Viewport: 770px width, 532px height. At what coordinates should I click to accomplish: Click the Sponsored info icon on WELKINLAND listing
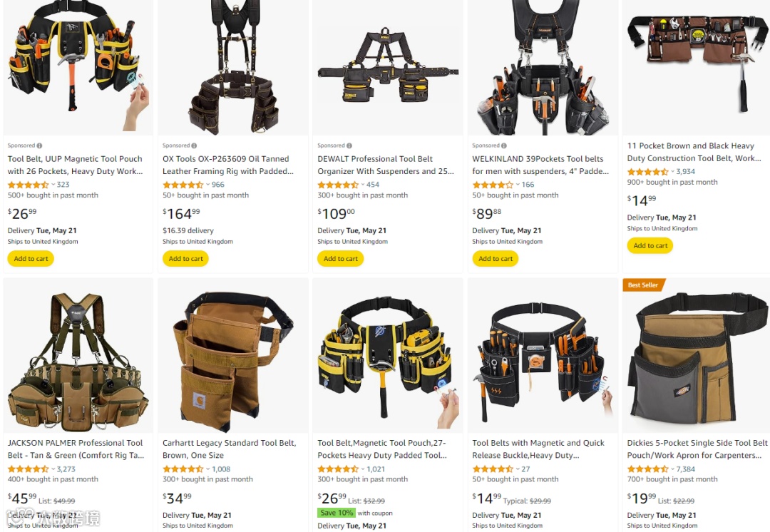pos(504,145)
